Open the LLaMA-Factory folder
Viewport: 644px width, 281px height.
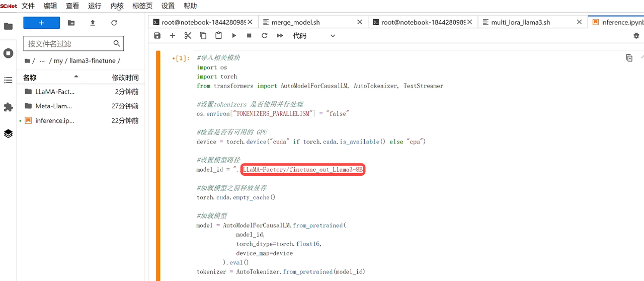coord(54,92)
